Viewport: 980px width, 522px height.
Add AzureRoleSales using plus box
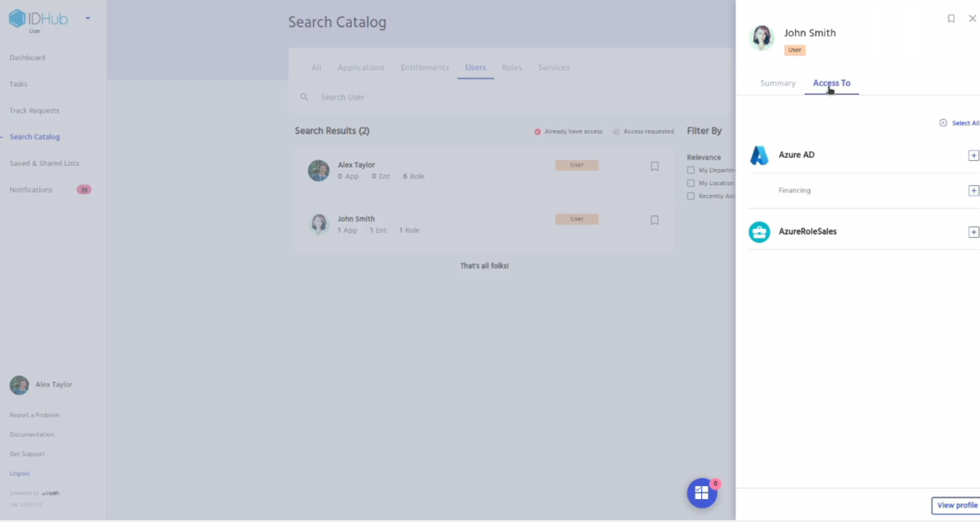pyautogui.click(x=973, y=232)
